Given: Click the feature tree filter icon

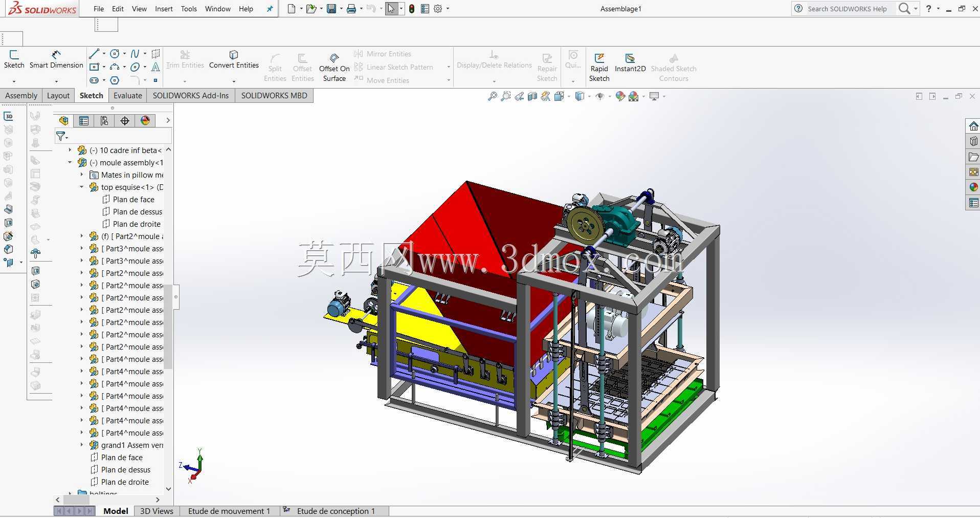Looking at the screenshot, I should pyautogui.click(x=61, y=136).
